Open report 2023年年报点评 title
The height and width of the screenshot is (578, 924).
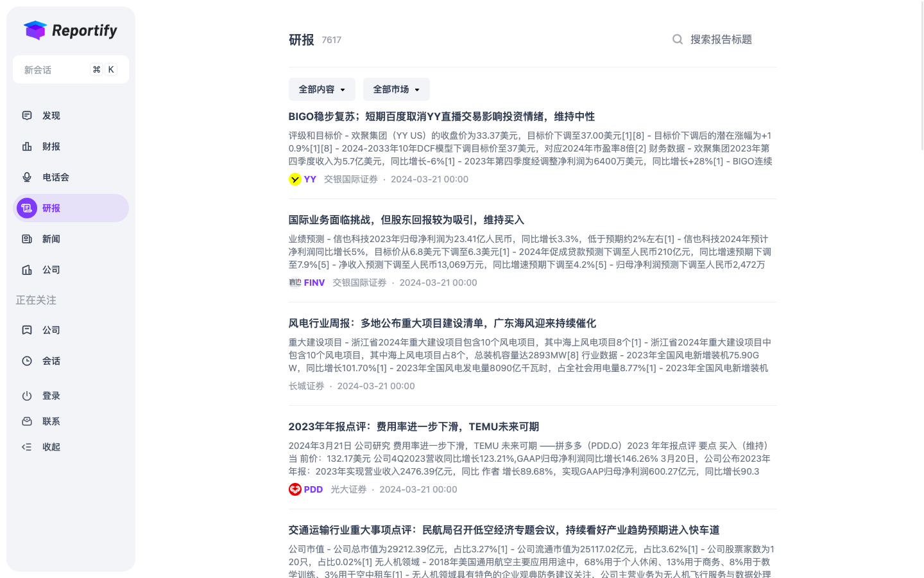point(413,426)
